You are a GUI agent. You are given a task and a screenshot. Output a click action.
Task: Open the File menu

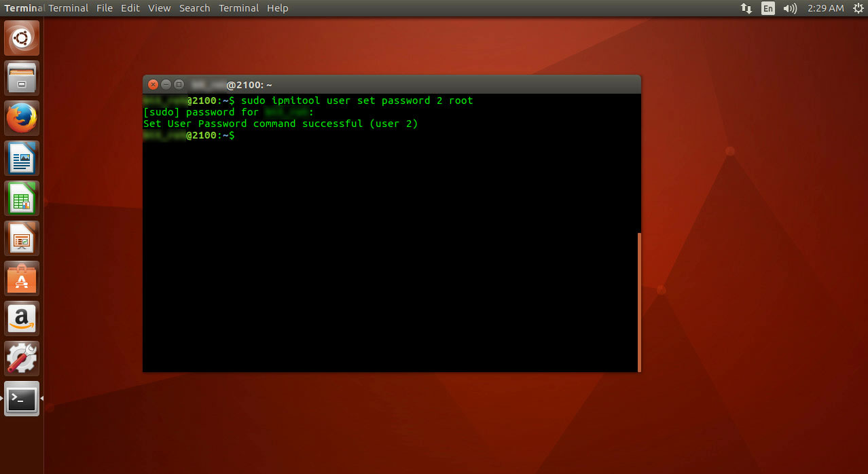105,8
